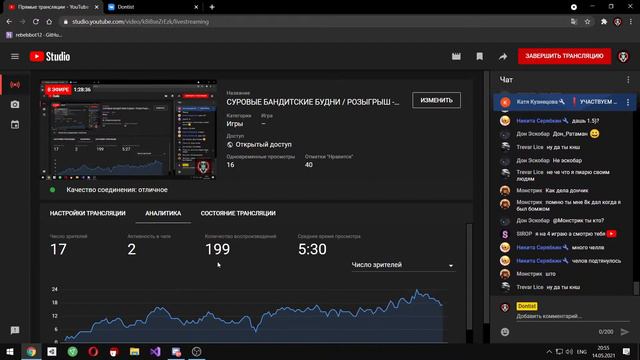The width and height of the screenshot is (640, 360).
Task: Reload the page
Action: 36,22
